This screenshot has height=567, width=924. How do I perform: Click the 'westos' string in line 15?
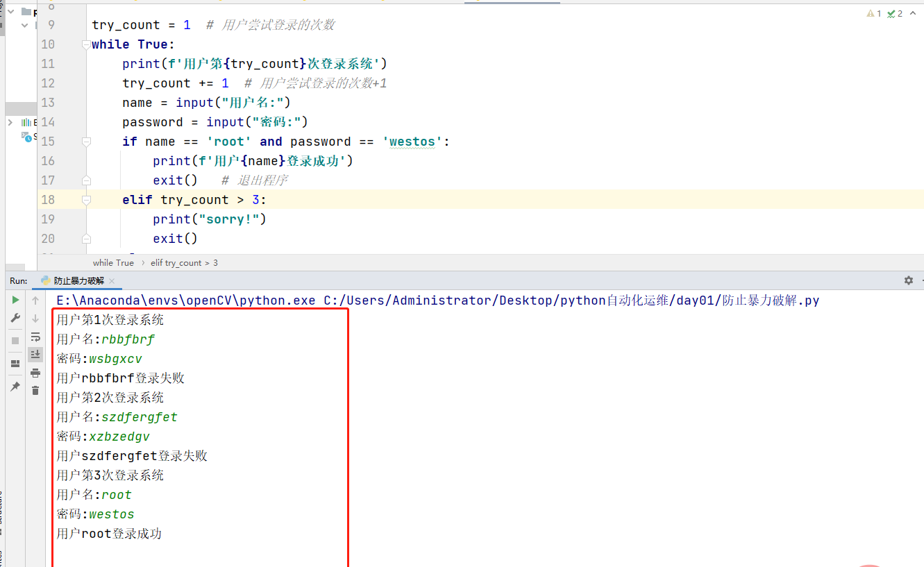(412, 142)
